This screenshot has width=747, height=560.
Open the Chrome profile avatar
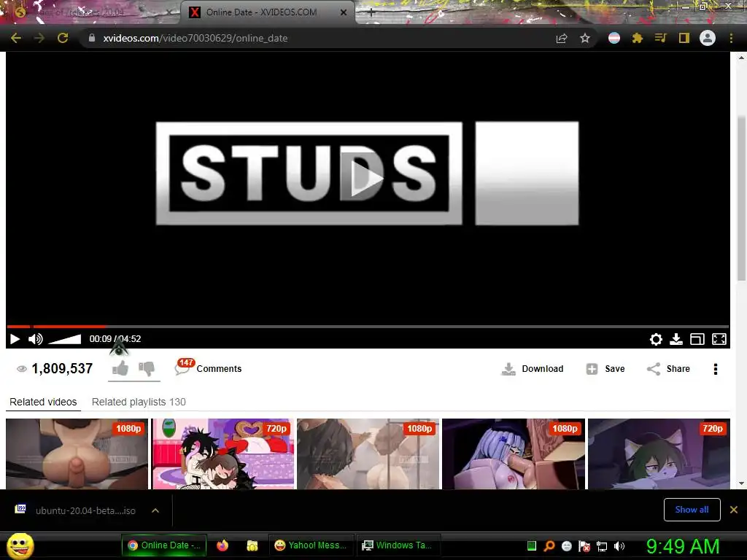pos(708,38)
